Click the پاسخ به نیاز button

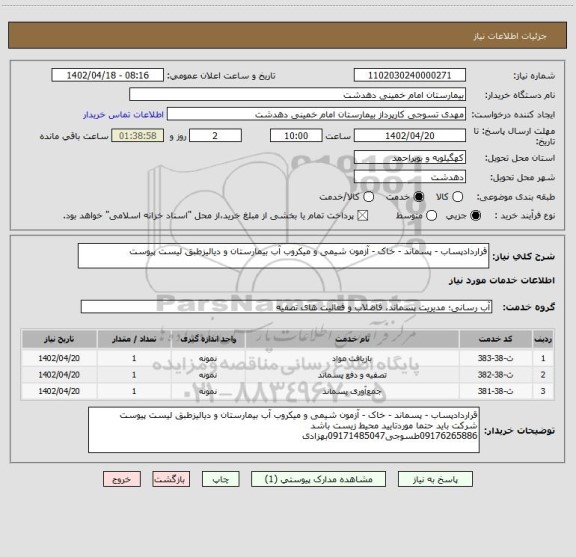click(x=435, y=479)
